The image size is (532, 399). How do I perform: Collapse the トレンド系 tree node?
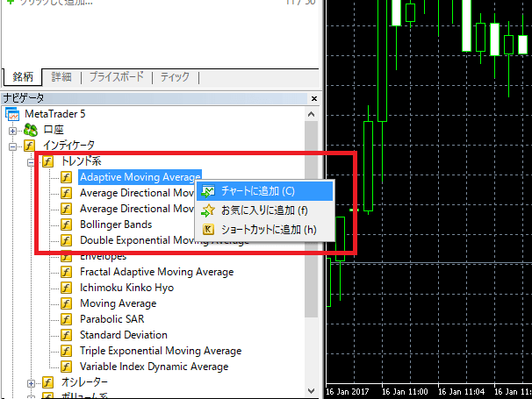point(31,162)
